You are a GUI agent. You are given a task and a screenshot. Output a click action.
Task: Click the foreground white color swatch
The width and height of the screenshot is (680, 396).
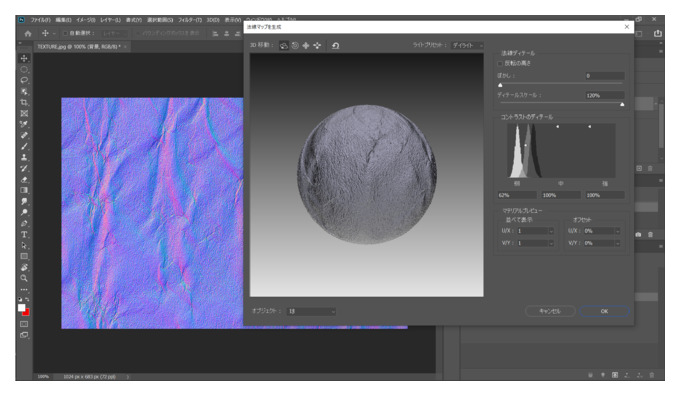click(x=21, y=308)
